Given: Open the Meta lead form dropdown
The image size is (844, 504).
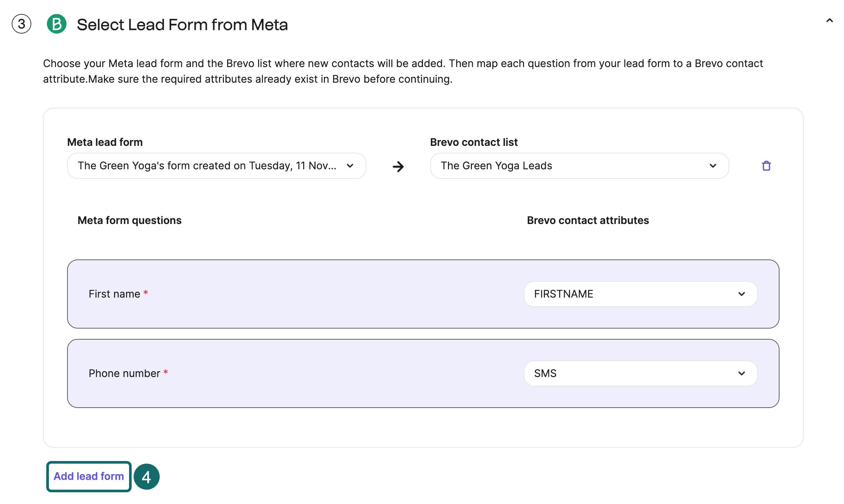Looking at the screenshot, I should coord(216,166).
